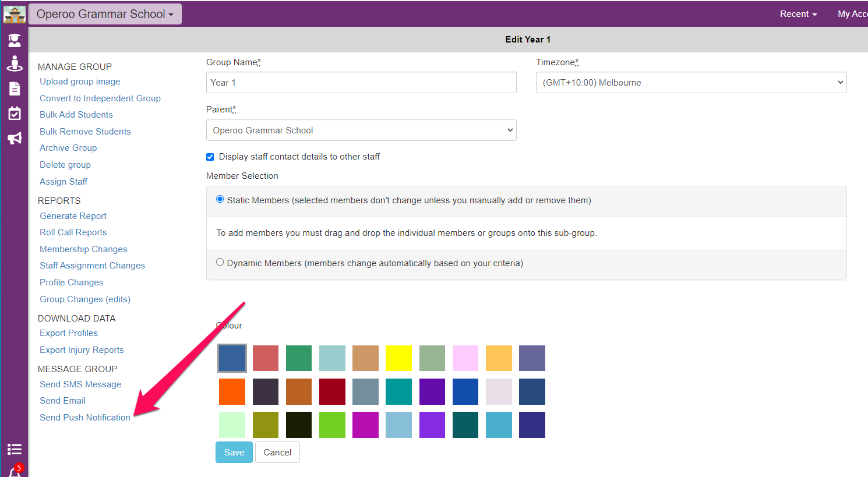Open the list icon at sidebar bottom

coord(14,449)
